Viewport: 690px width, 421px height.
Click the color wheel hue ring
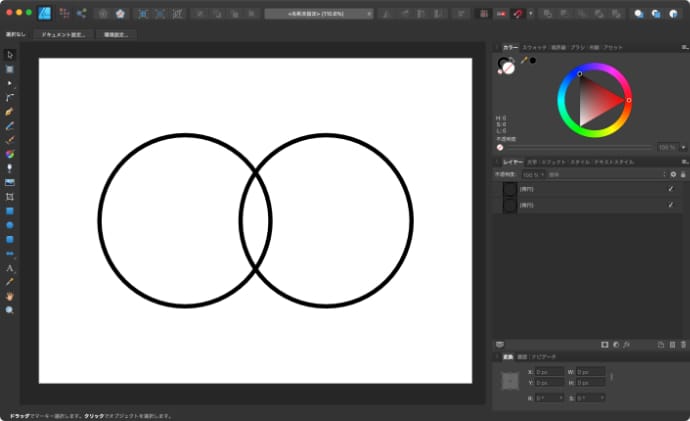(595, 68)
